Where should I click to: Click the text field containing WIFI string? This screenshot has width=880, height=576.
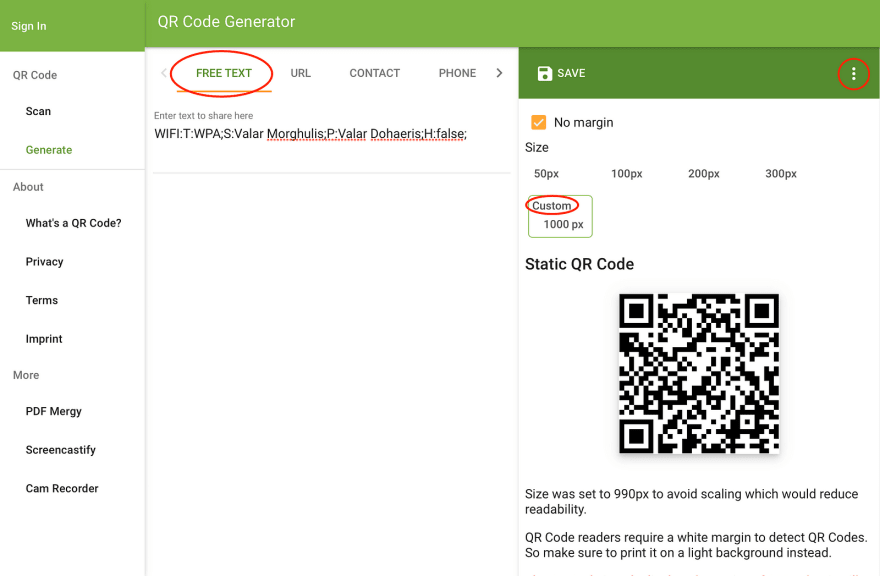click(x=332, y=134)
